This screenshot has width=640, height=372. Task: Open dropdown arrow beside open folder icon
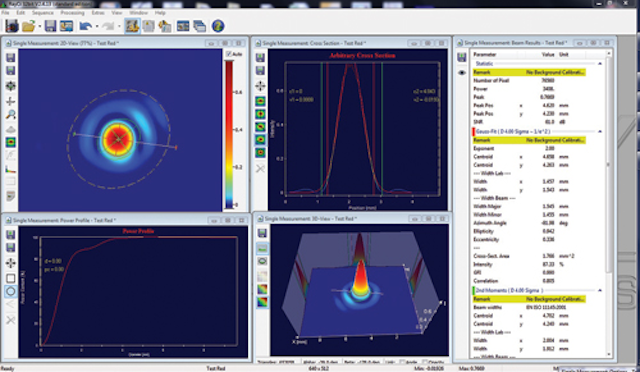tap(40, 27)
